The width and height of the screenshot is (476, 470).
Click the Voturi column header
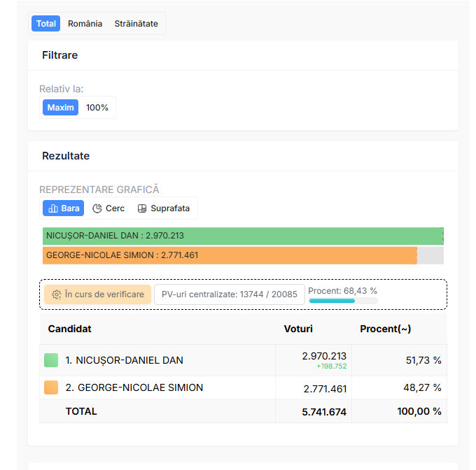pos(298,329)
